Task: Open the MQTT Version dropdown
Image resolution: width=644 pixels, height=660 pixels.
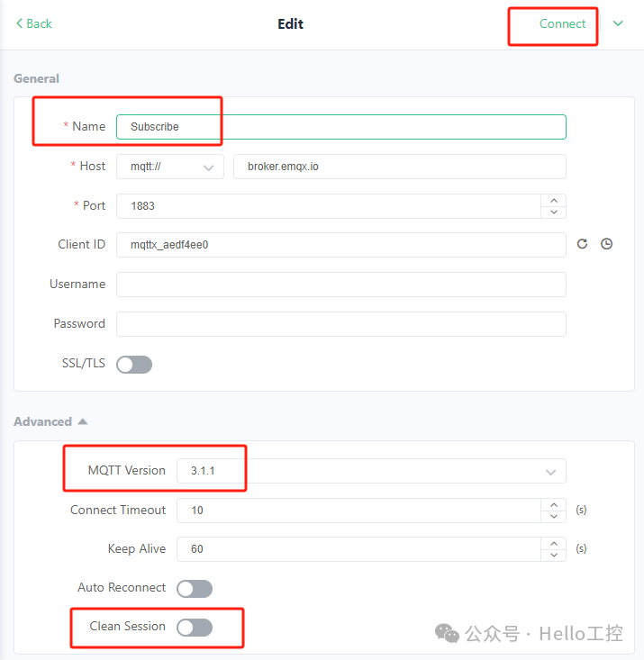Action: tap(371, 471)
